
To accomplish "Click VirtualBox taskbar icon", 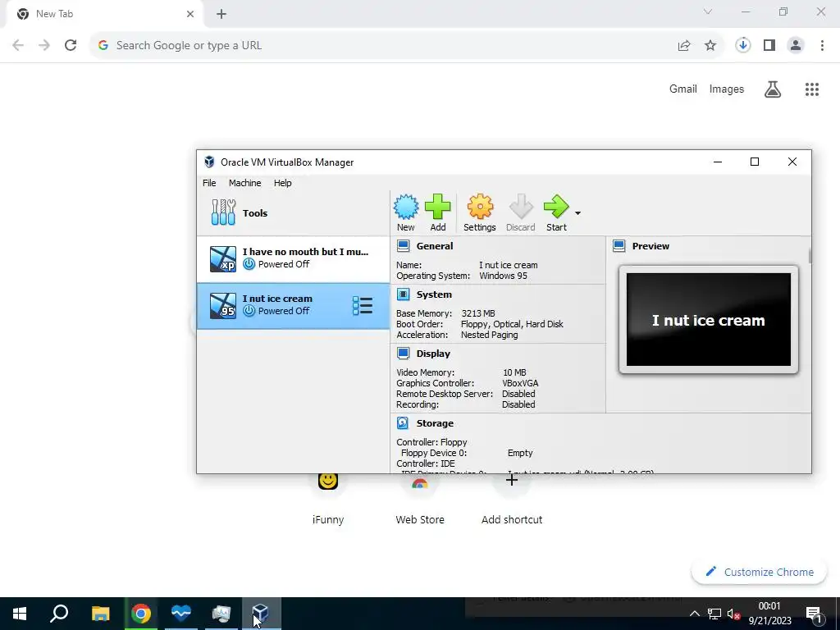I will click(260, 614).
